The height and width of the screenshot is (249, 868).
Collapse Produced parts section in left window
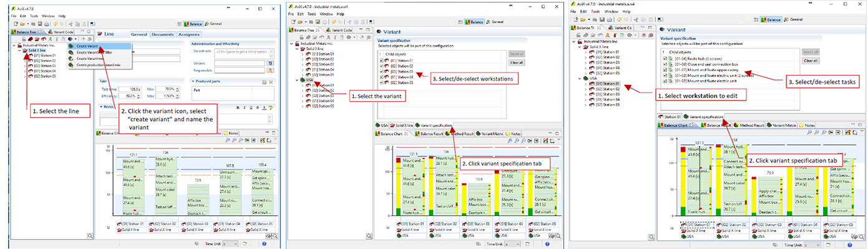point(193,81)
